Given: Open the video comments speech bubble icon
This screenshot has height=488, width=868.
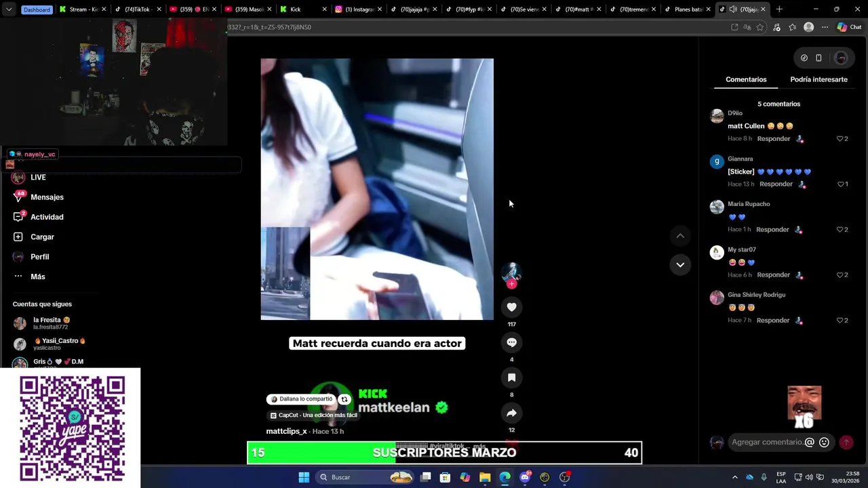Looking at the screenshot, I should pos(511,342).
